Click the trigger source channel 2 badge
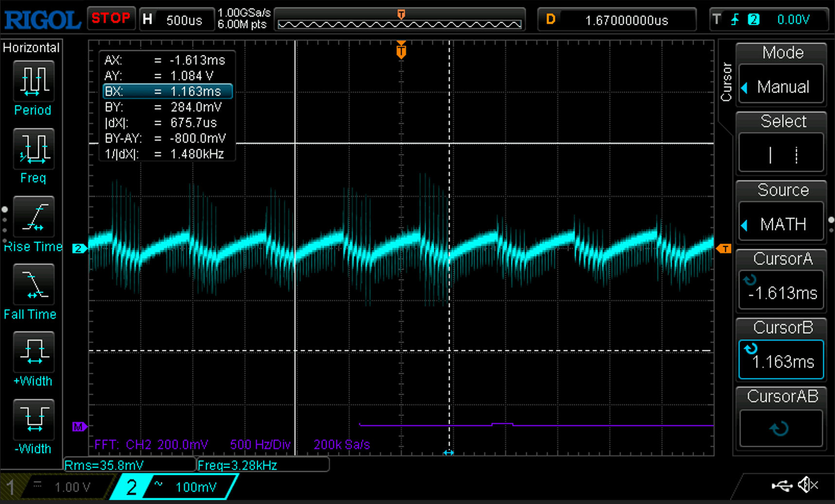The height and width of the screenshot is (504, 835). click(753, 19)
